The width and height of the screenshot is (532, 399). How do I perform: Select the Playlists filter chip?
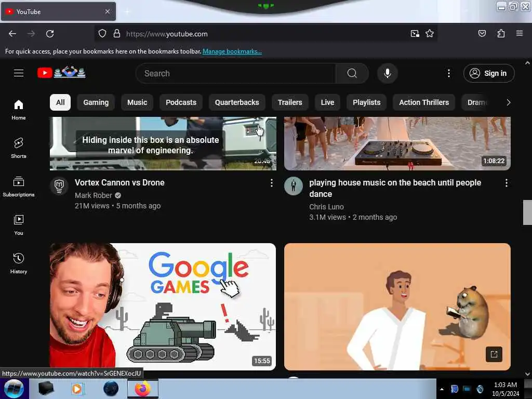coord(366,102)
